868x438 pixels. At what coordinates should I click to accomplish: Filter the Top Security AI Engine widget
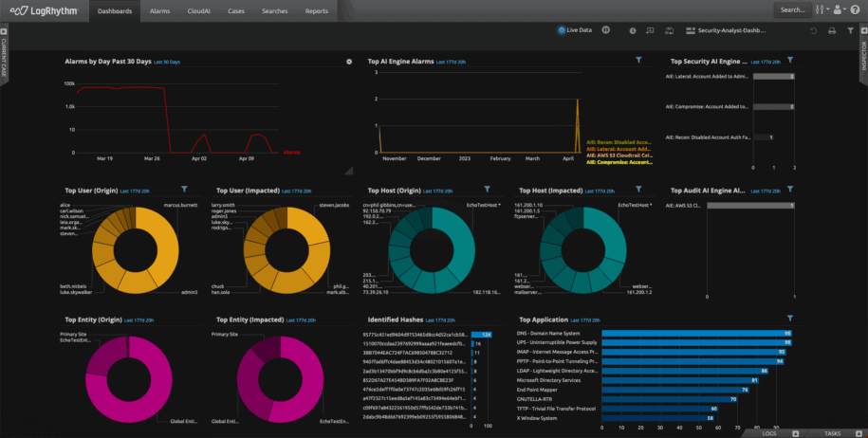coord(790,60)
